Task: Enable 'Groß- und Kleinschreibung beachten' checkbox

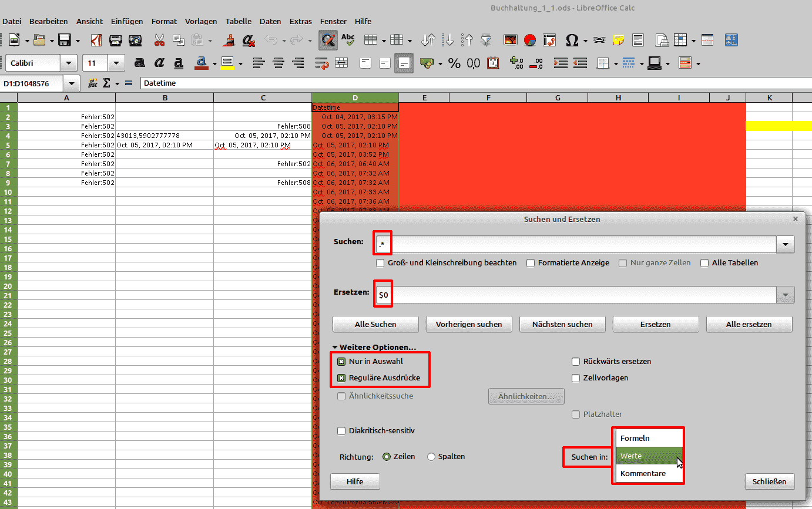Action: click(x=380, y=263)
